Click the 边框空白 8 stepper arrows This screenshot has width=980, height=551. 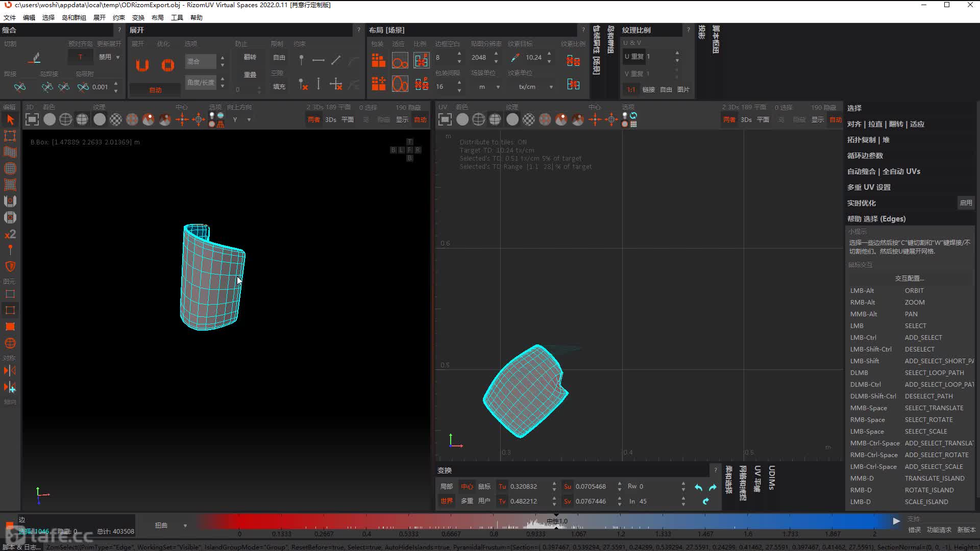pyautogui.click(x=459, y=58)
